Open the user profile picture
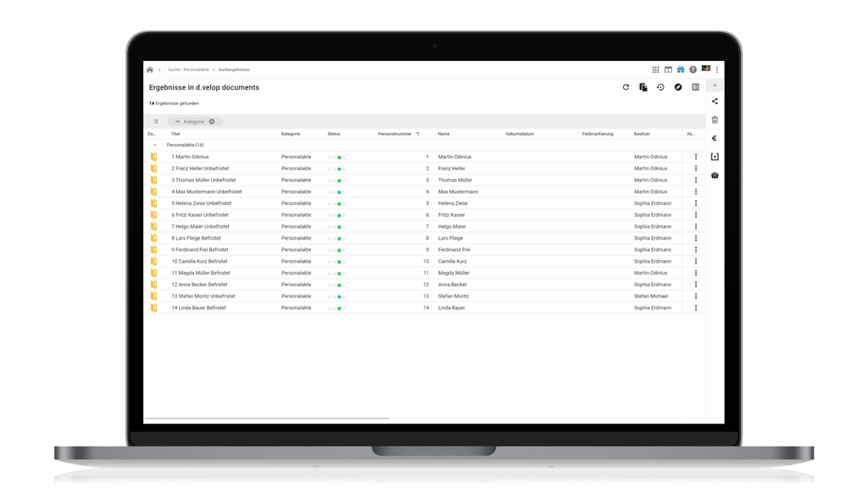 click(706, 69)
